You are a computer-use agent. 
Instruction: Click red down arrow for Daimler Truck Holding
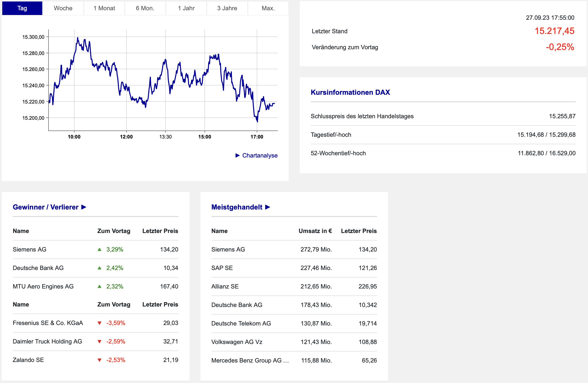[99, 341]
